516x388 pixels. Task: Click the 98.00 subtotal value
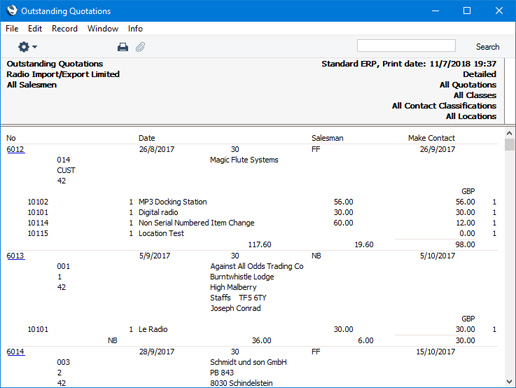pos(465,244)
